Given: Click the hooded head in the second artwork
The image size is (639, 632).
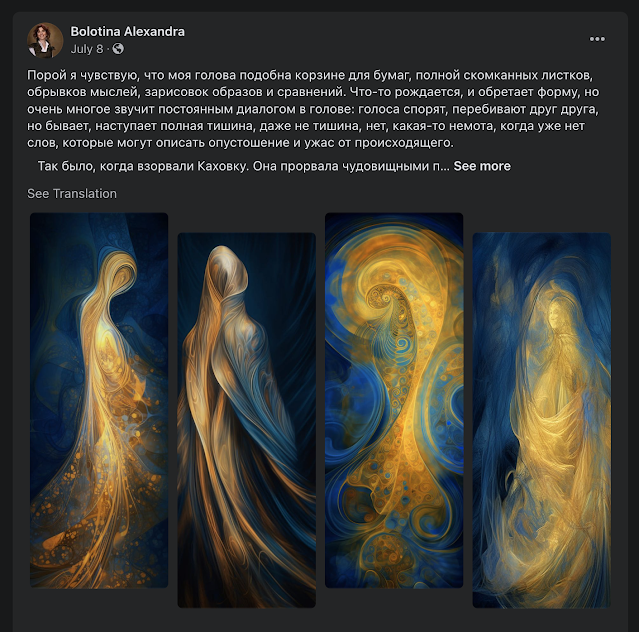Looking at the screenshot, I should click(x=228, y=267).
